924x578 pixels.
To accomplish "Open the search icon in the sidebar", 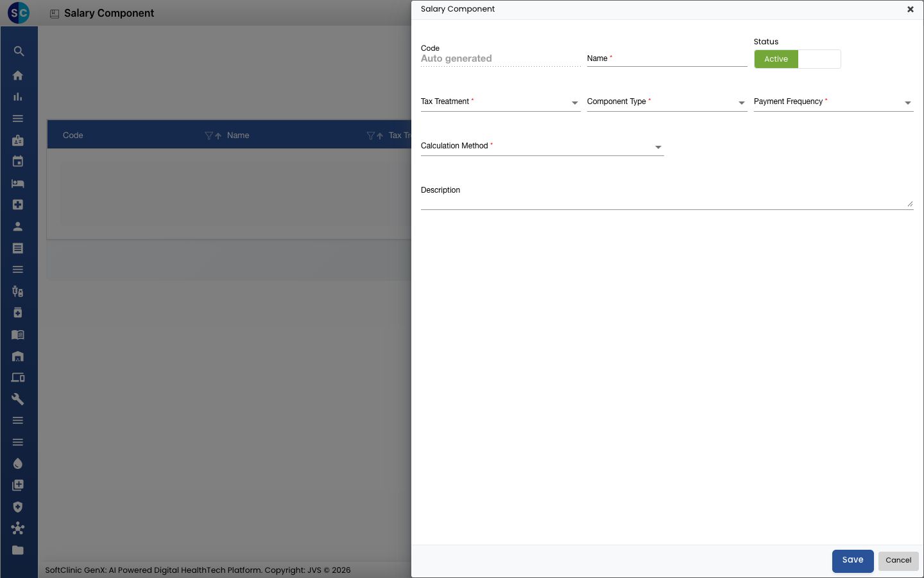I will (19, 51).
